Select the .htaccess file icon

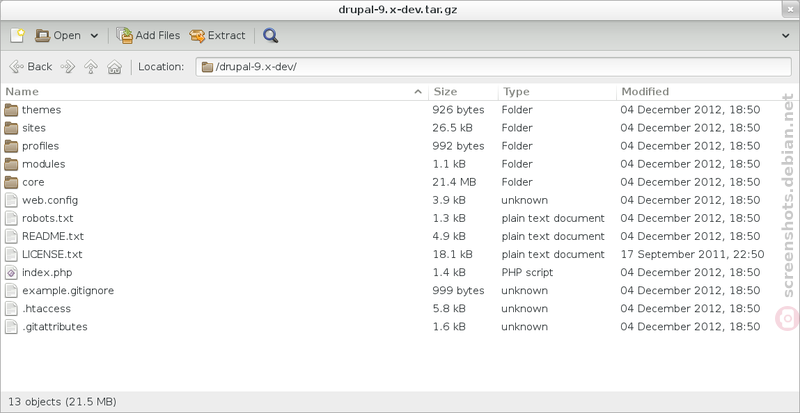click(11, 308)
